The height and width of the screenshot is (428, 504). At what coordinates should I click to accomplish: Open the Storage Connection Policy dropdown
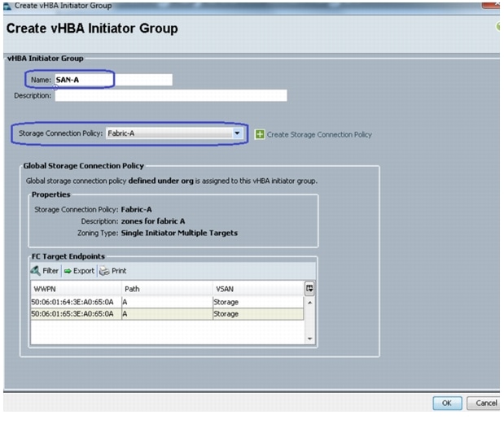tap(174, 133)
